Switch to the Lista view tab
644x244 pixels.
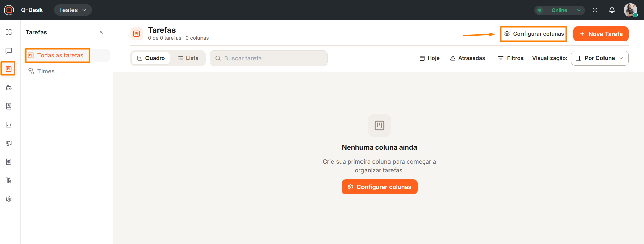coord(188,58)
